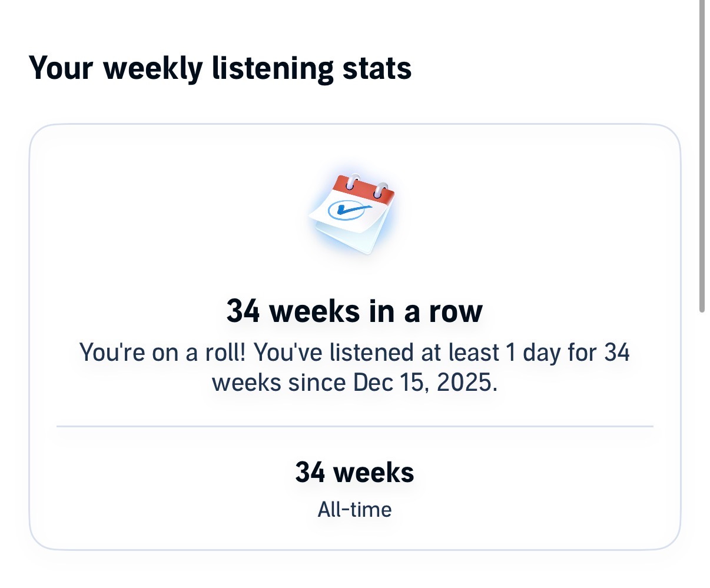Click the left binder ring on calendar icon
Viewport: 710px width, 588px height.
click(x=353, y=181)
